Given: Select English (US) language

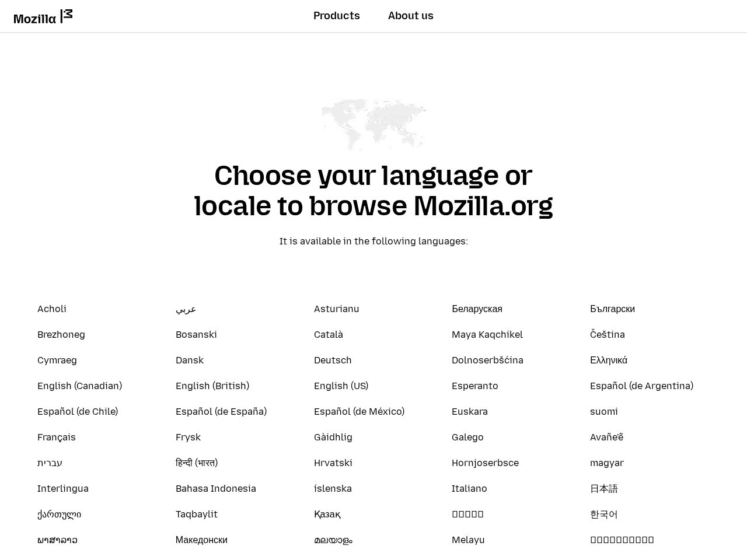Looking at the screenshot, I should tap(341, 386).
